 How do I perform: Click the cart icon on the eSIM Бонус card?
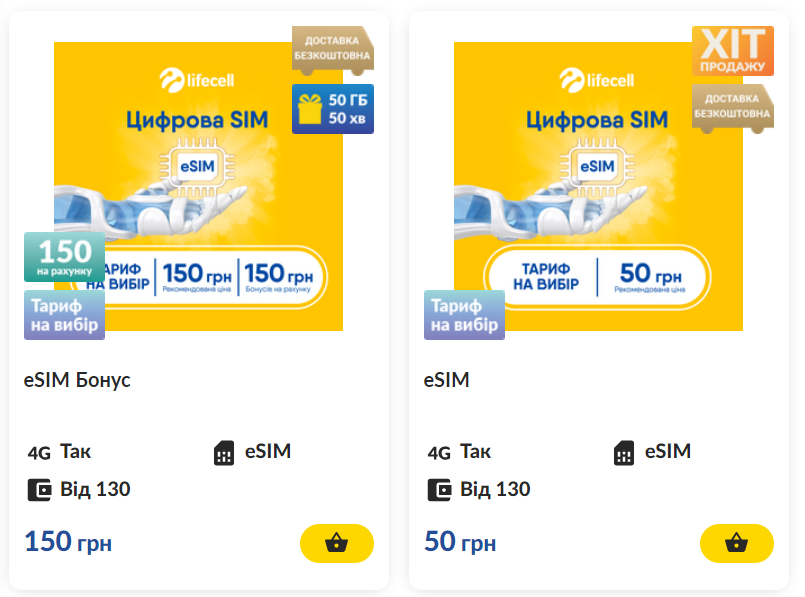click(336, 543)
